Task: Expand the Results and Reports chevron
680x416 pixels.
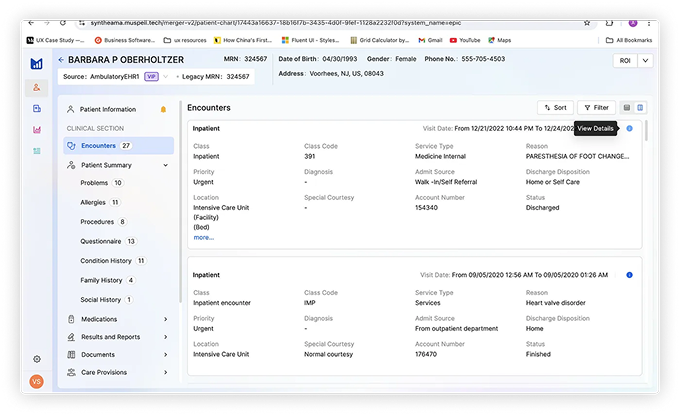Action: tap(166, 337)
